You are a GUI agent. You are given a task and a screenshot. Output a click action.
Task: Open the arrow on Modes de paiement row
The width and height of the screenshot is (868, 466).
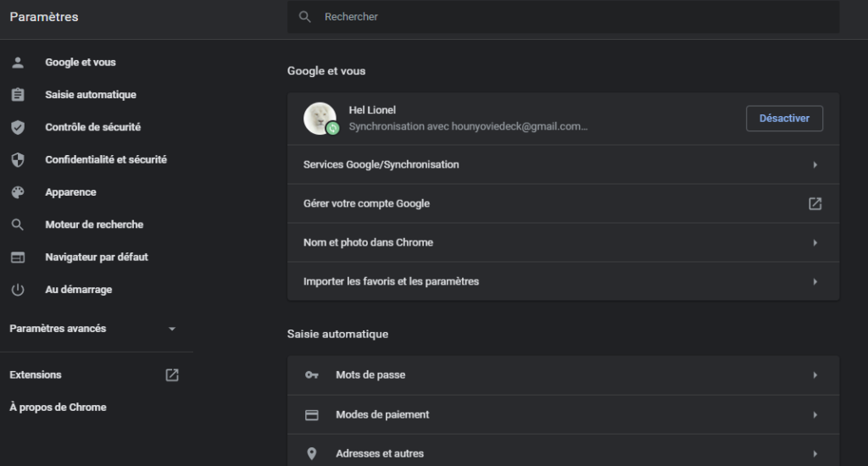point(815,415)
